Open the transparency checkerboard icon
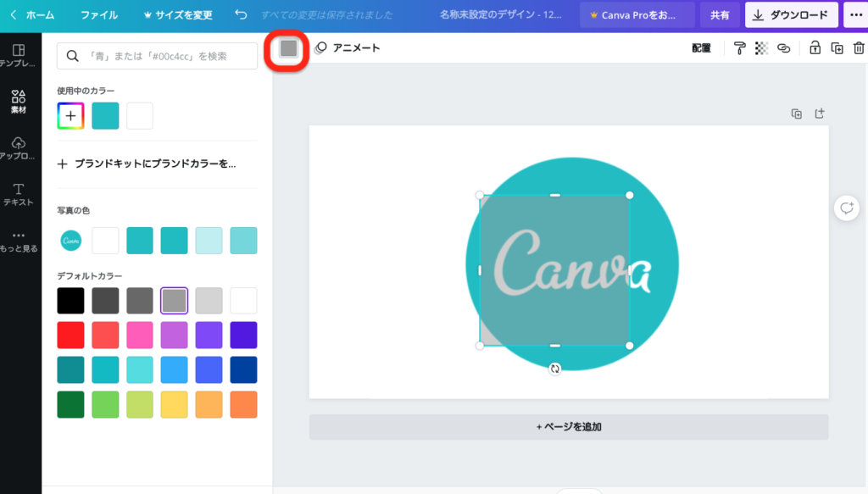 pos(761,48)
